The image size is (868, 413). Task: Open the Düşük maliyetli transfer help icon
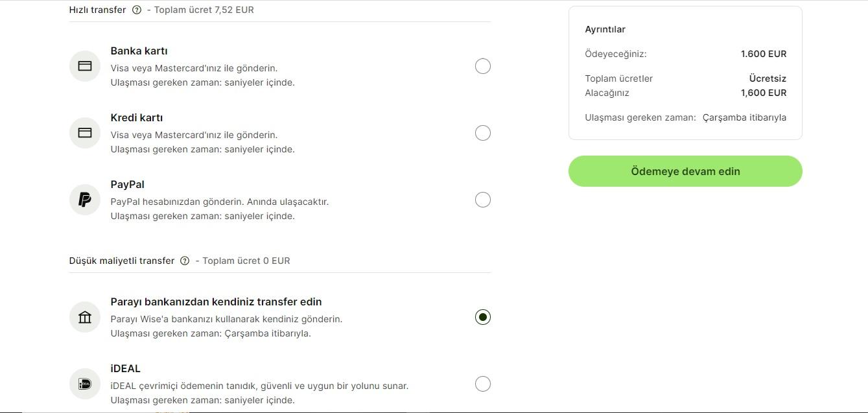(184, 260)
